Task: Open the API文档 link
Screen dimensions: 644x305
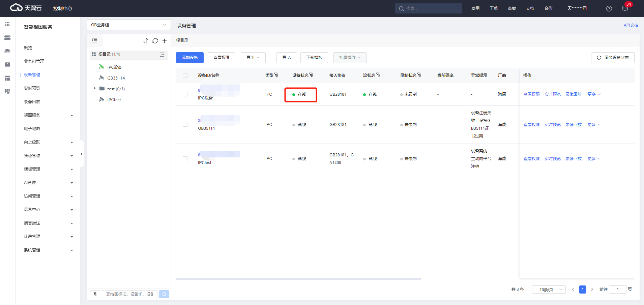Action: [x=631, y=25]
